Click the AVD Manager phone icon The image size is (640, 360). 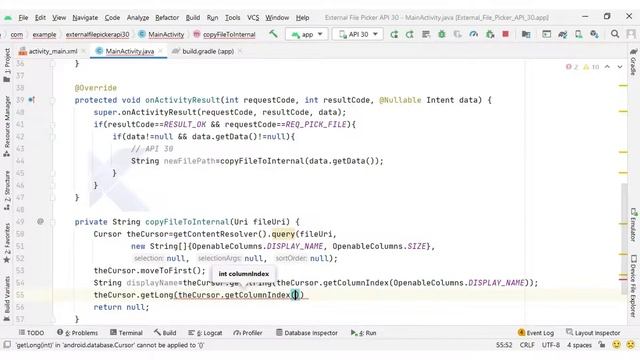pos(578,34)
